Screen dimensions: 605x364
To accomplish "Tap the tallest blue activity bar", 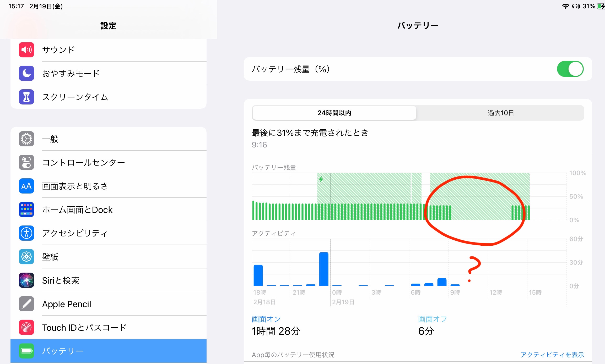I will click(324, 269).
